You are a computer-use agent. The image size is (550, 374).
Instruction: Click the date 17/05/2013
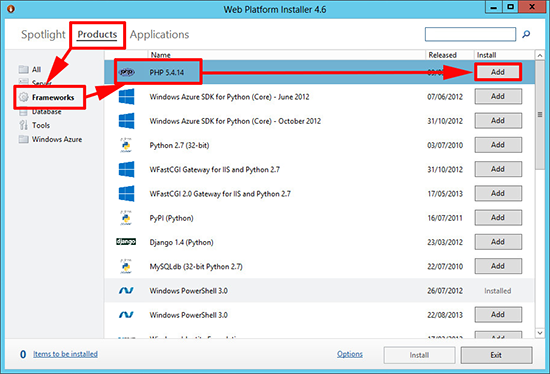(x=445, y=193)
